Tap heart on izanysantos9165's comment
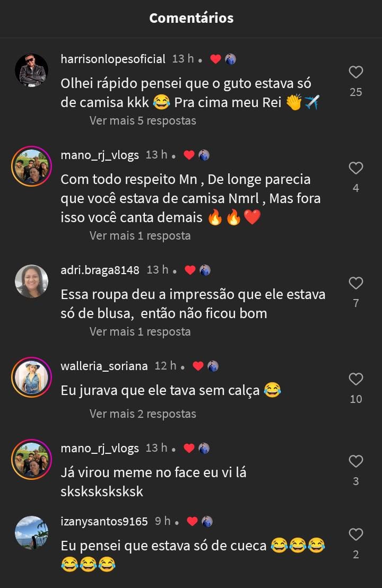The image size is (382, 588). pos(355,534)
